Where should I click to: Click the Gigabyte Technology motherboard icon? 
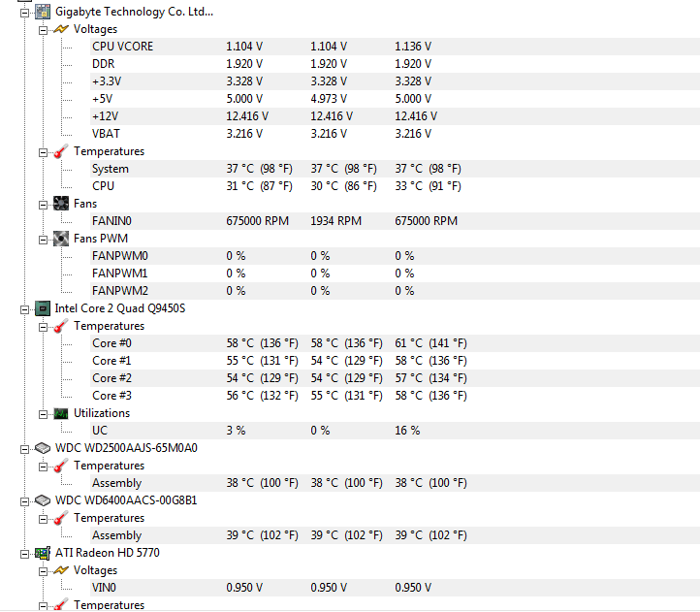[x=43, y=12]
